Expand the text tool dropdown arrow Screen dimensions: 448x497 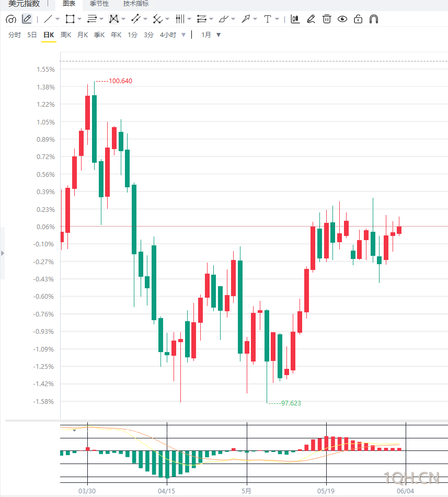click(x=277, y=19)
